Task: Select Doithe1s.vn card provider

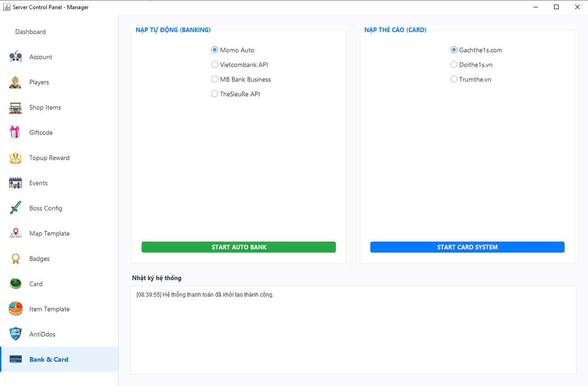Action: 471,65
